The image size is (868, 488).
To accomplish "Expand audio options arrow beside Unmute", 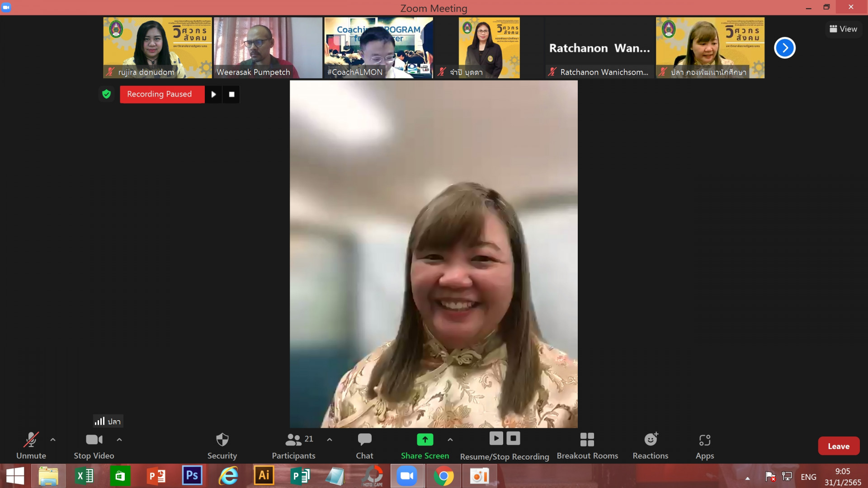I will (x=53, y=439).
